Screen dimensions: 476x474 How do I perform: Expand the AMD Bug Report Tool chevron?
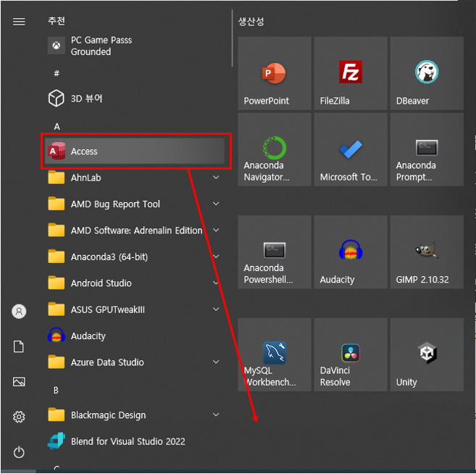pos(216,204)
